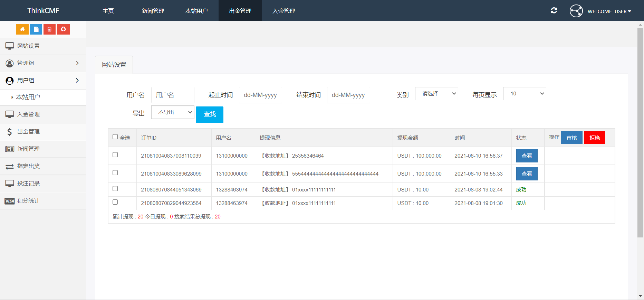Click 查看 for the 16:56:37 withdrawal
This screenshot has width=644, height=300.
[x=527, y=156]
